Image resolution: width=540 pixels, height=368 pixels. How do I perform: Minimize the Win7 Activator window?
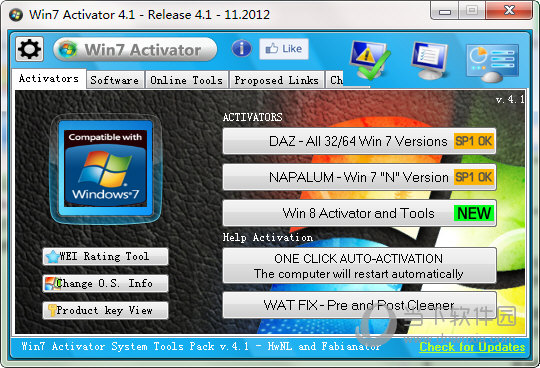445,11
